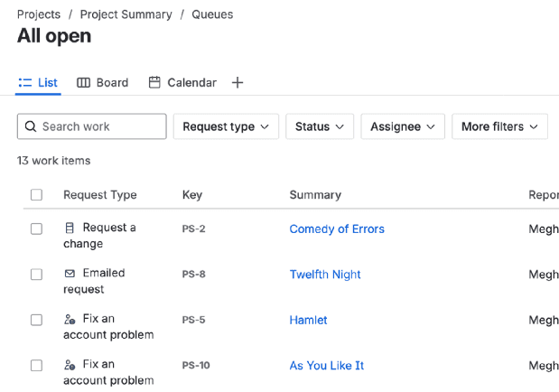The width and height of the screenshot is (559, 392).
Task: Expand the Status filter dropdown
Action: click(x=320, y=126)
